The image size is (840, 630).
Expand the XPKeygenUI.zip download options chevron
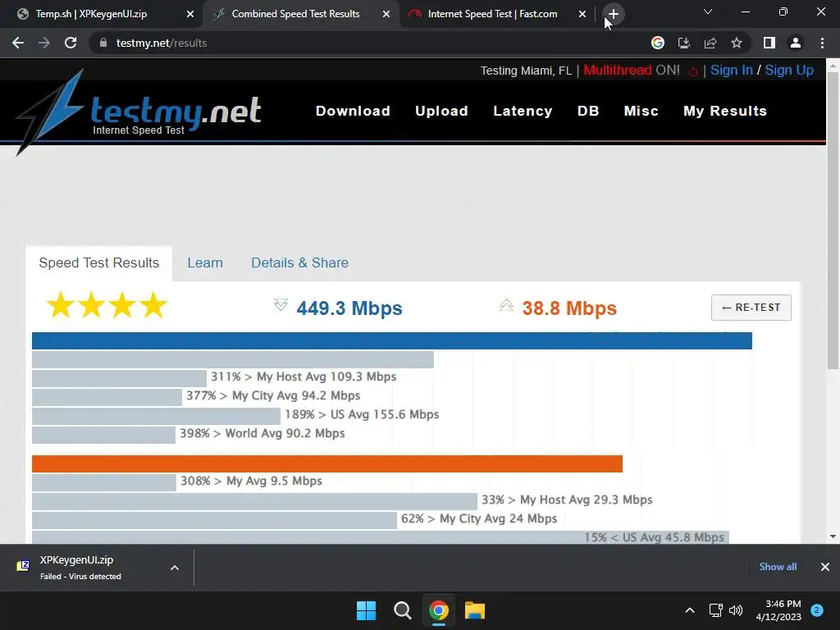tap(175, 568)
